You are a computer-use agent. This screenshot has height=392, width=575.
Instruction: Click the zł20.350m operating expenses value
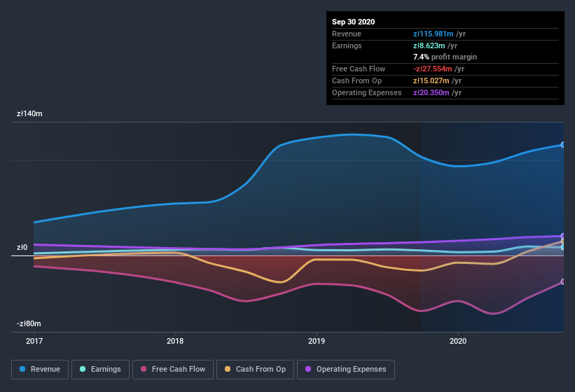coord(431,92)
